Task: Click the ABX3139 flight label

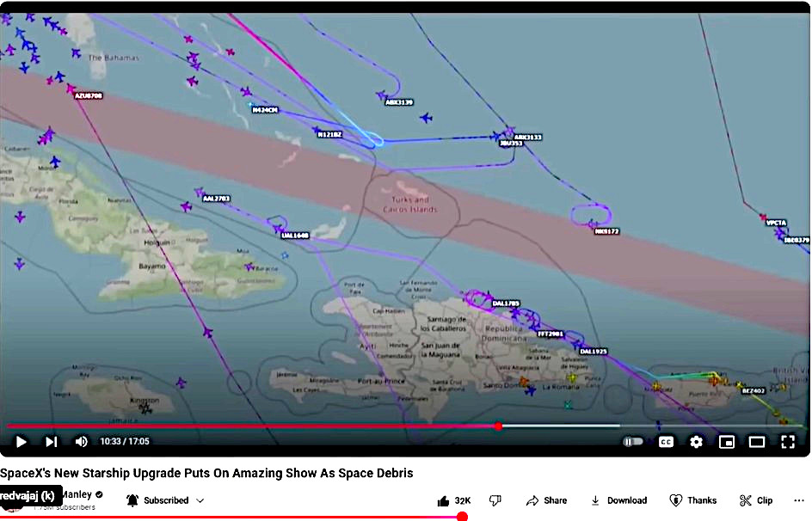Action: 399,102
